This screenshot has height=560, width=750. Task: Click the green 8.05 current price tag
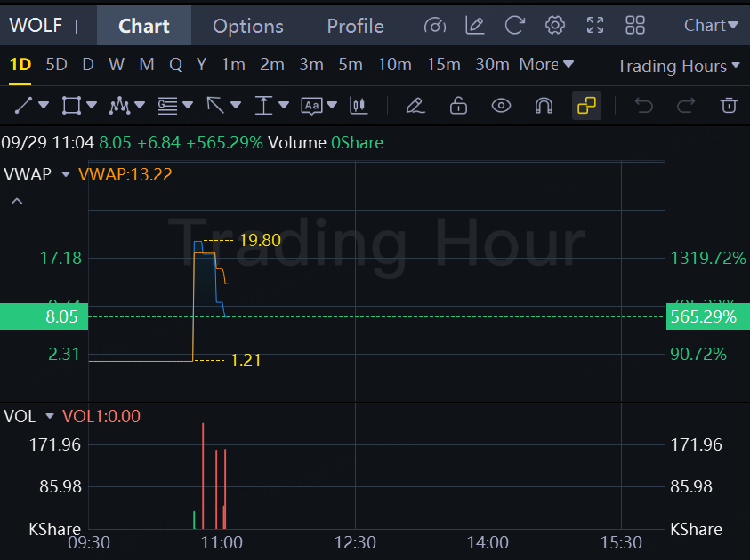coord(44,316)
